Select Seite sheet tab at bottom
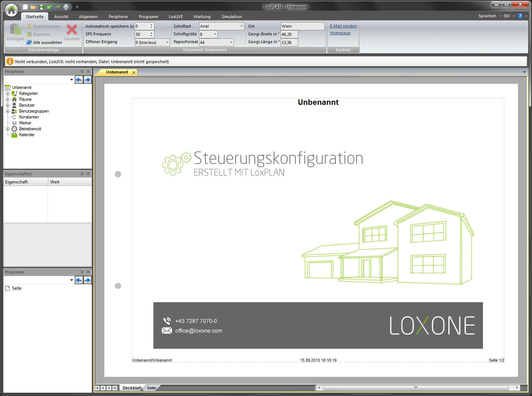This screenshot has height=396, width=532. click(152, 388)
